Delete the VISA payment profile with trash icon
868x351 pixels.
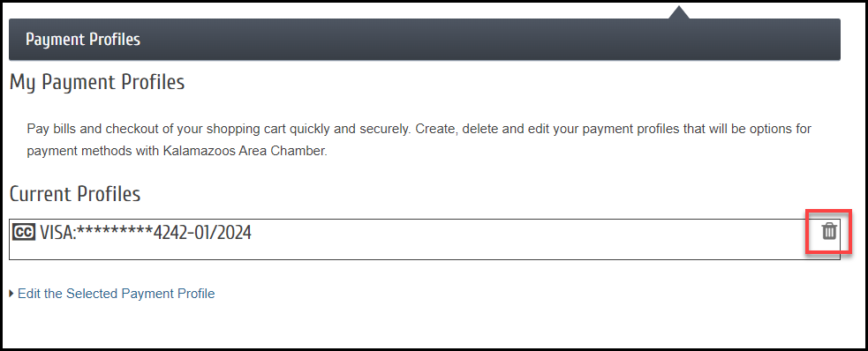point(828,231)
